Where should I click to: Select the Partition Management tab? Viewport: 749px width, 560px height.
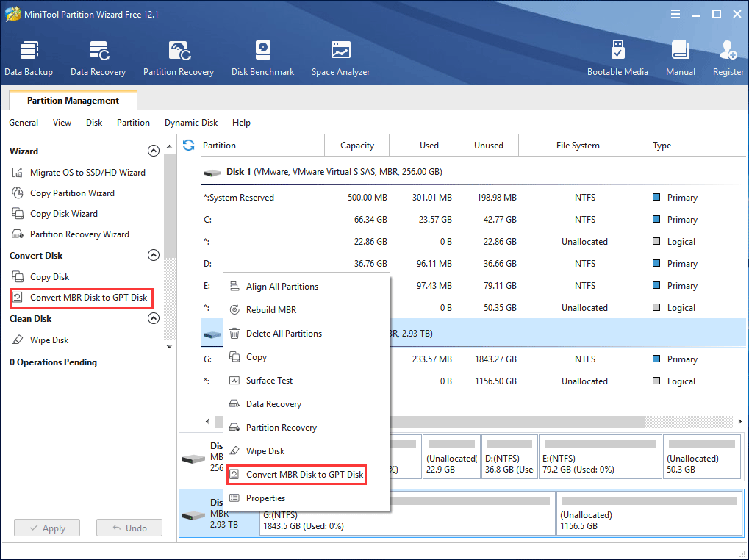tap(73, 100)
